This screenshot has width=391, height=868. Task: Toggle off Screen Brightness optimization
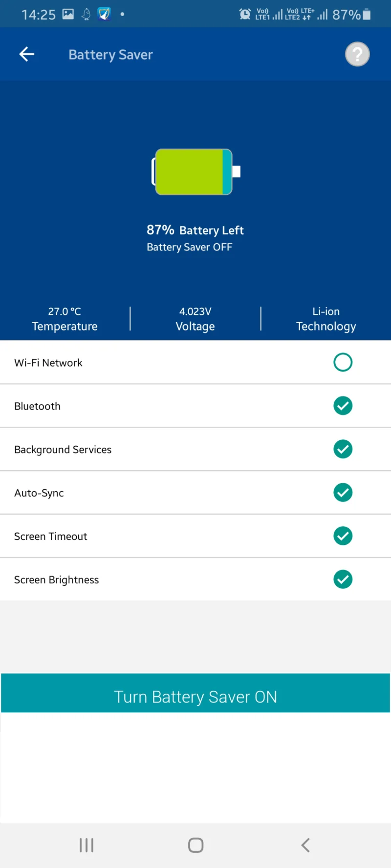(x=343, y=579)
